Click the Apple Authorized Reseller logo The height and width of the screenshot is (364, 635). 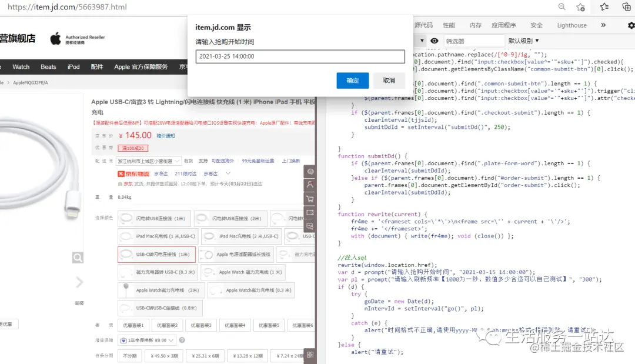78,39
